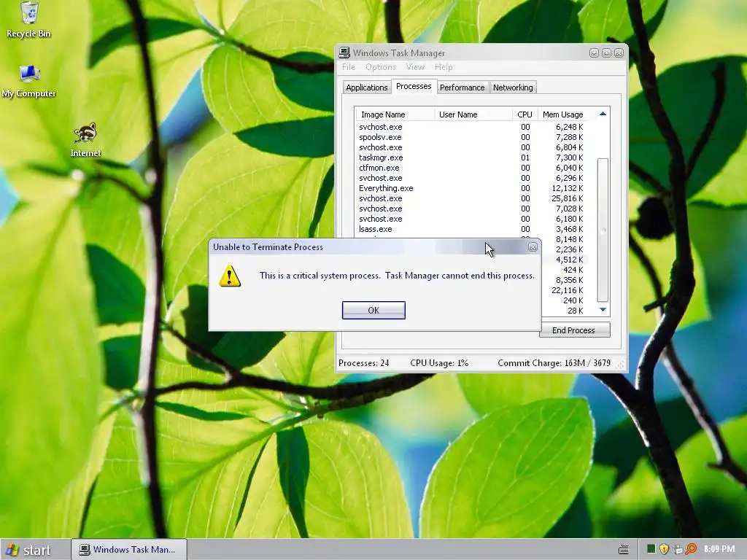Open the Recycle Bin desktop icon
Screen dimensions: 747x560
coord(28,20)
